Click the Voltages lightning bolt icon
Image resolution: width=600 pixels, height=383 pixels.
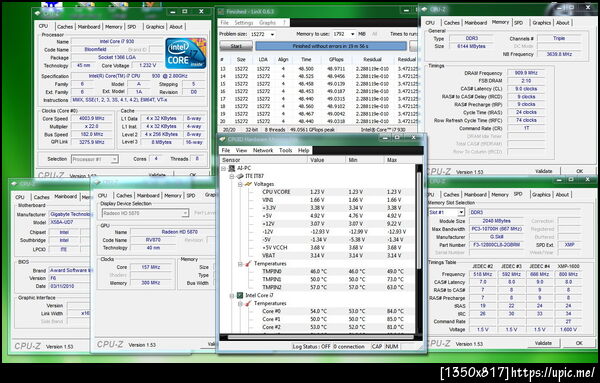click(x=248, y=184)
